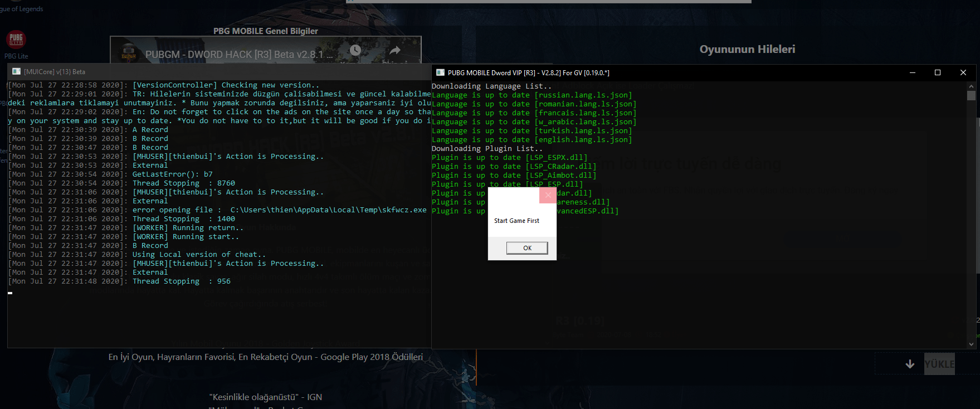
Task: Click 'Downloading Language List..' line
Action: (491, 86)
